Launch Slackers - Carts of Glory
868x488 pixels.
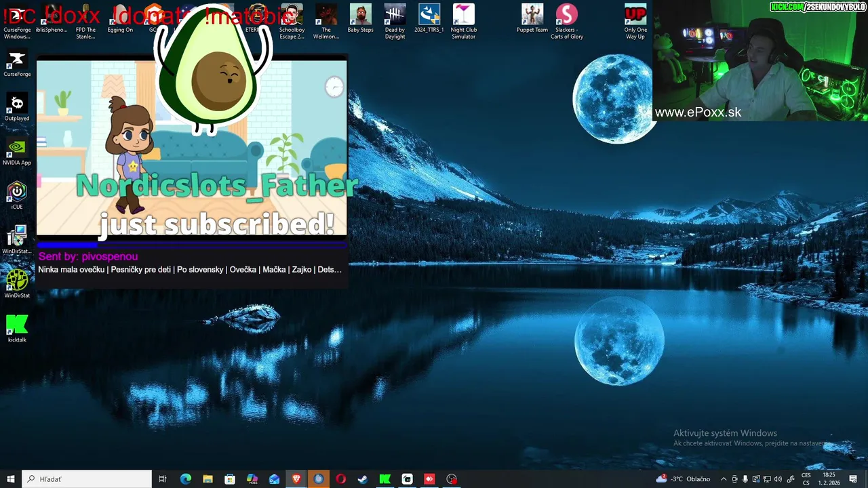tap(567, 22)
